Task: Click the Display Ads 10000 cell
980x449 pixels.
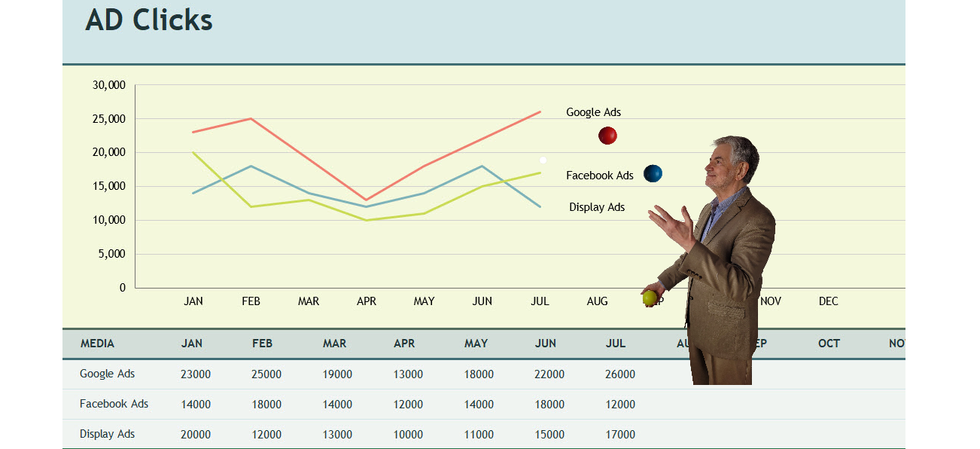Action: click(x=408, y=435)
